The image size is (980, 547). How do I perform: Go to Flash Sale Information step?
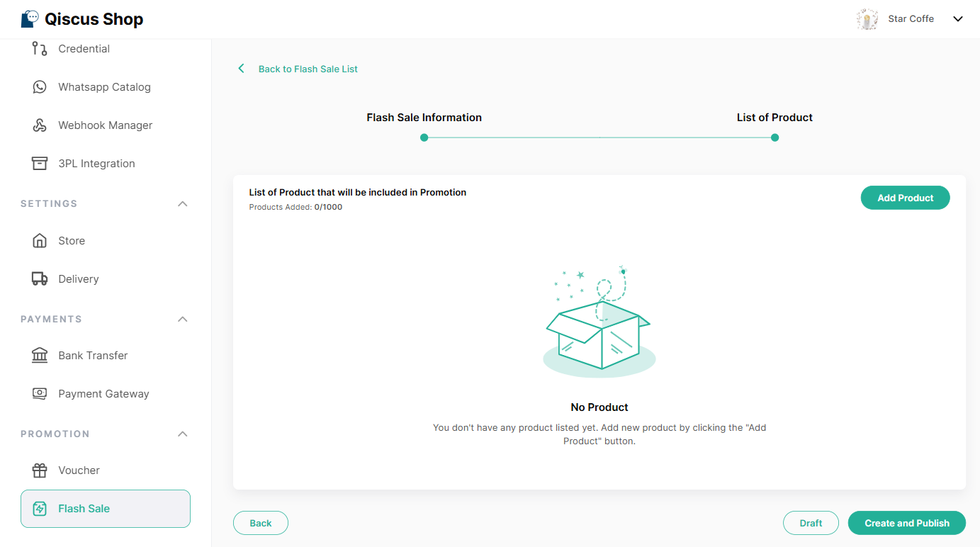point(424,118)
